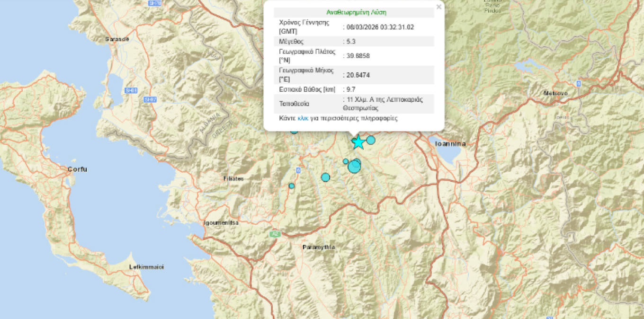Click the Ioannina city label
Image resolution: width=644 pixels, height=319 pixels.
(x=447, y=143)
